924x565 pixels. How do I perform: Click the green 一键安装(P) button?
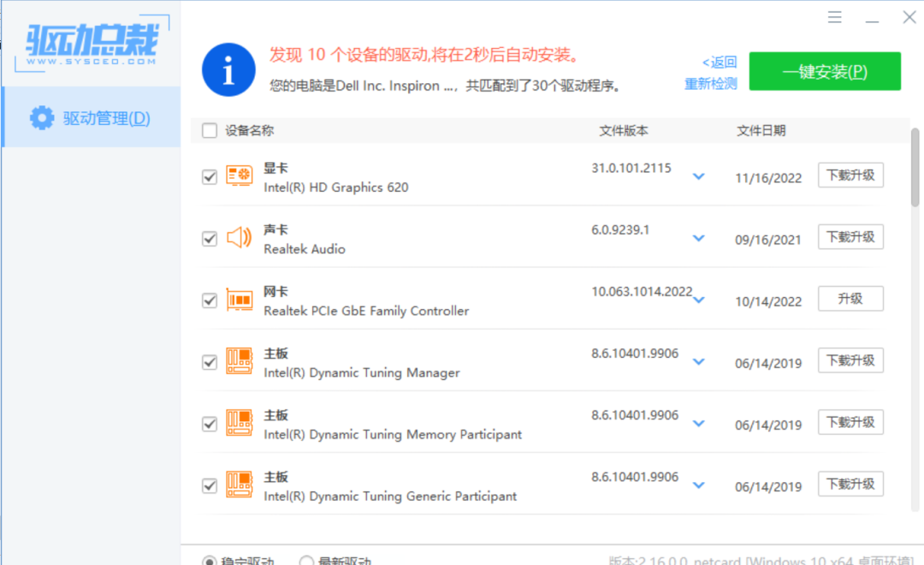coord(825,71)
